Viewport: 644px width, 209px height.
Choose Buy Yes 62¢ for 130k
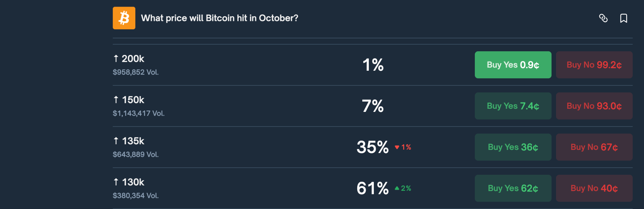(513, 188)
